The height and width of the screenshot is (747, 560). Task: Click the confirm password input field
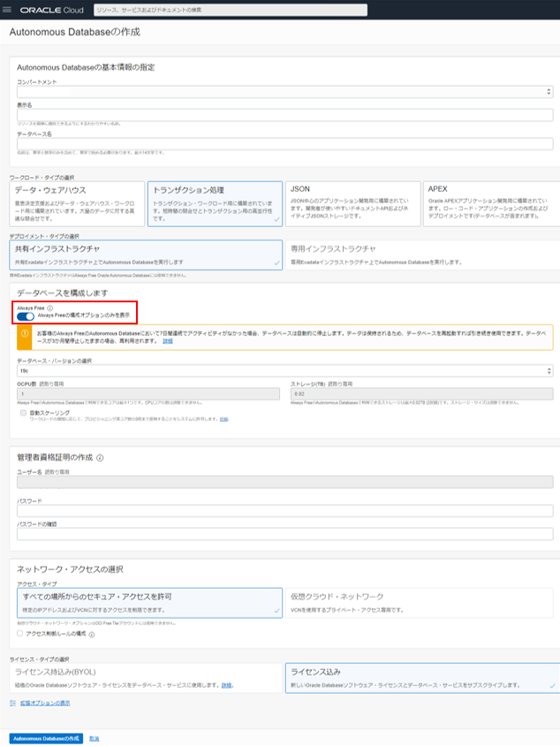[x=284, y=534]
